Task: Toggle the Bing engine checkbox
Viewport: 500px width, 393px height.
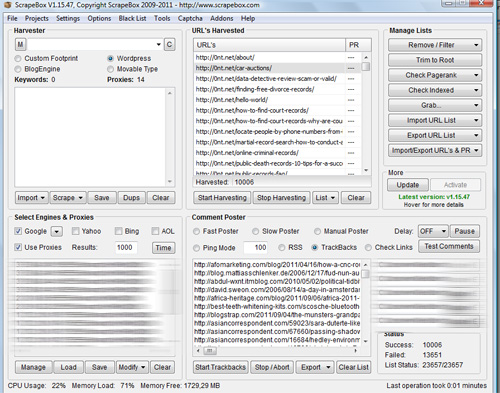Action: click(x=118, y=231)
